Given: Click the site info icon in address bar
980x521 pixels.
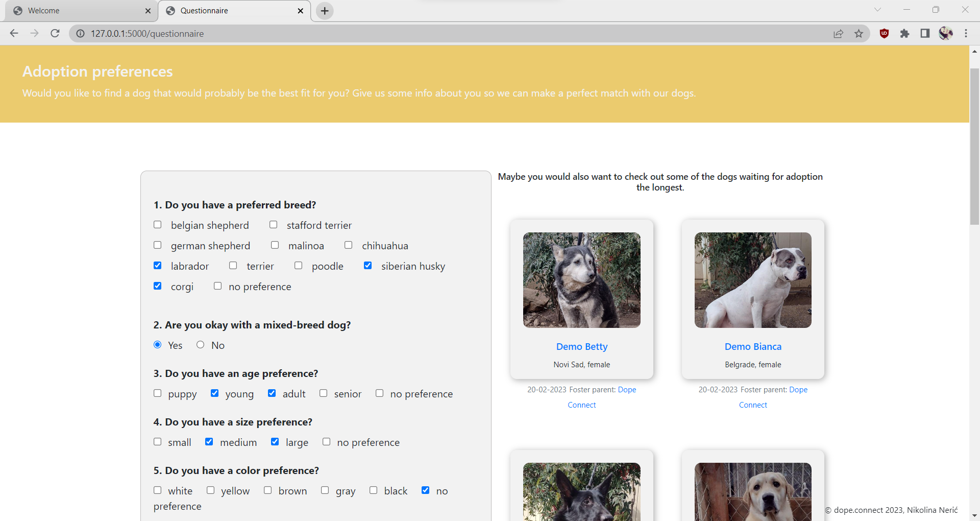Looking at the screenshot, I should click(x=80, y=33).
